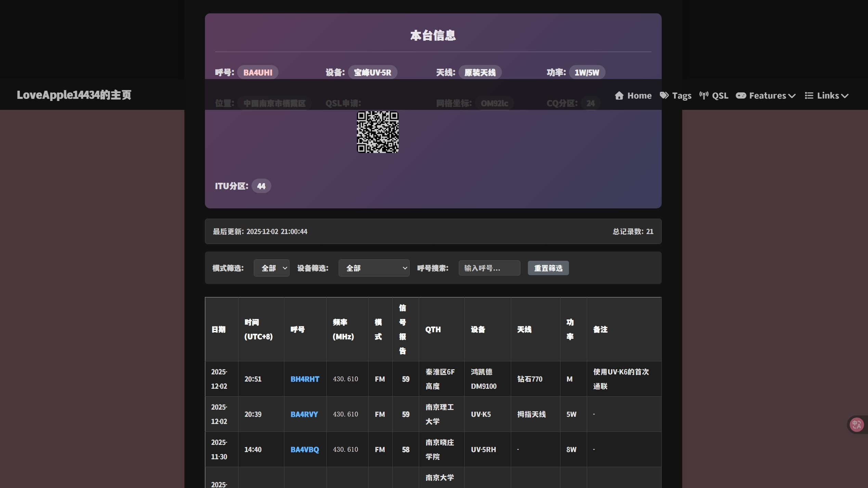Image resolution: width=868 pixels, height=488 pixels.
Task: Open the 设备筛选 device filter dropdown
Action: [x=374, y=268]
